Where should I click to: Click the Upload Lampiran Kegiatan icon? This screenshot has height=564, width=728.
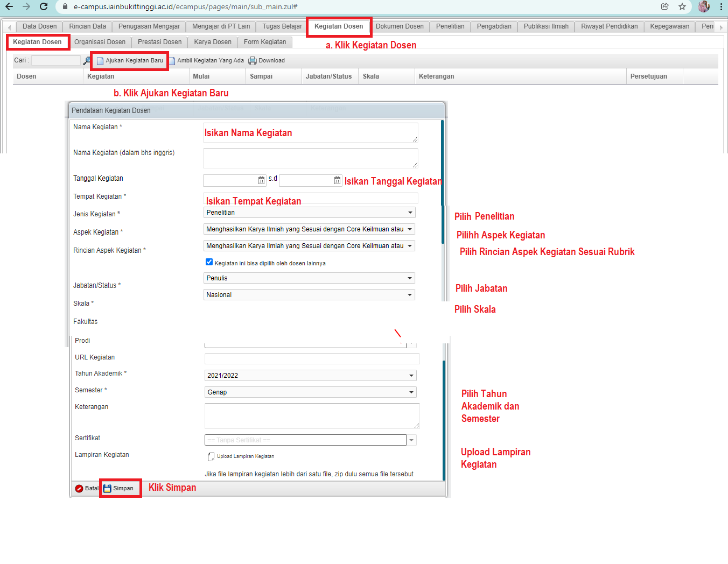(x=211, y=457)
